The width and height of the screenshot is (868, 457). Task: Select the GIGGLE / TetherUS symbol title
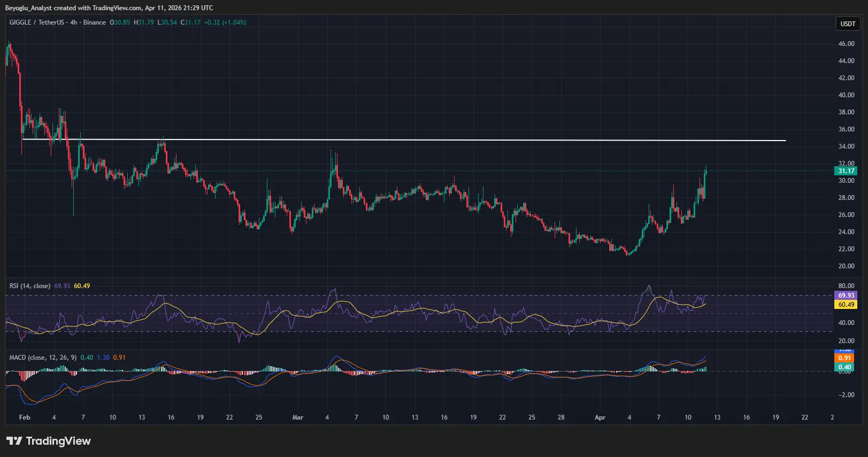tap(36, 22)
